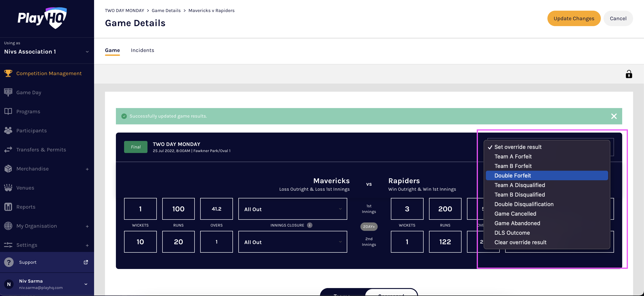Open the Participants people icon
Image resolution: width=644 pixels, height=296 pixels.
[8, 130]
